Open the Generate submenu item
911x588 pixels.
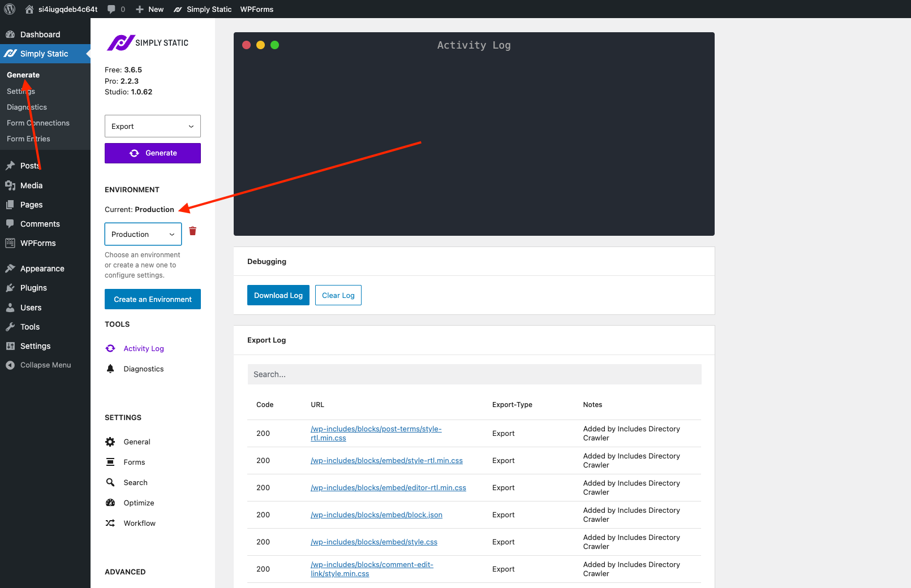coord(23,75)
